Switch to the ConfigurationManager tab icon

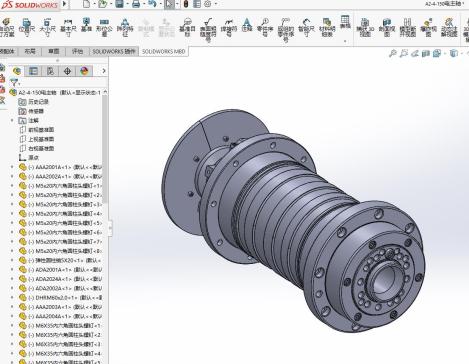tap(50, 71)
